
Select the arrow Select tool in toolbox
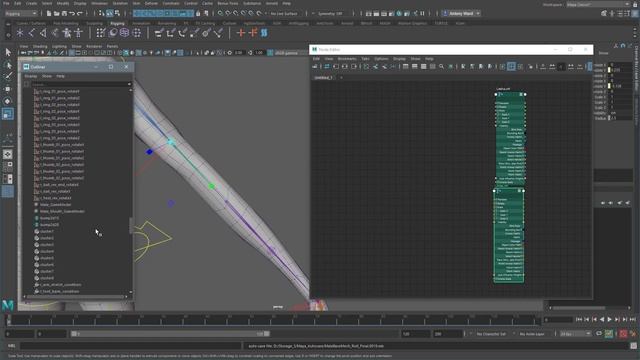tap(8, 52)
